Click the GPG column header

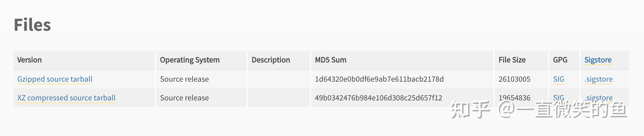[x=560, y=60]
